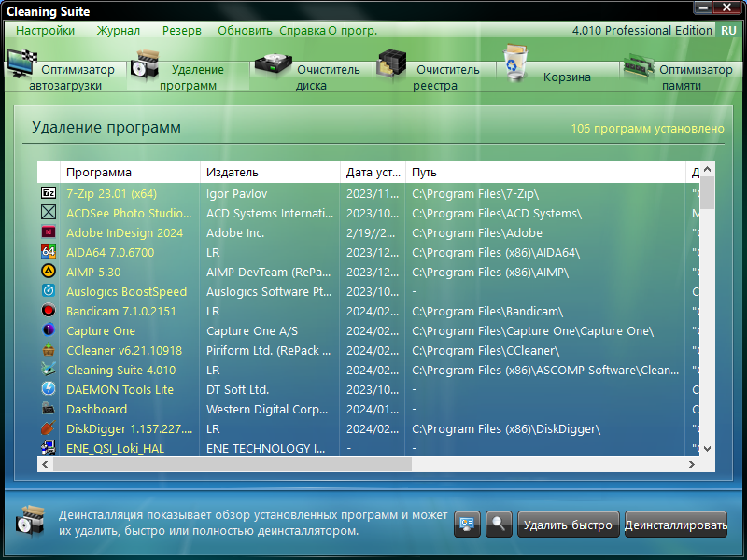Viewport: 747px width, 560px height.
Task: Open Recycle Bin tool via Корзина icon
Action: 516,63
